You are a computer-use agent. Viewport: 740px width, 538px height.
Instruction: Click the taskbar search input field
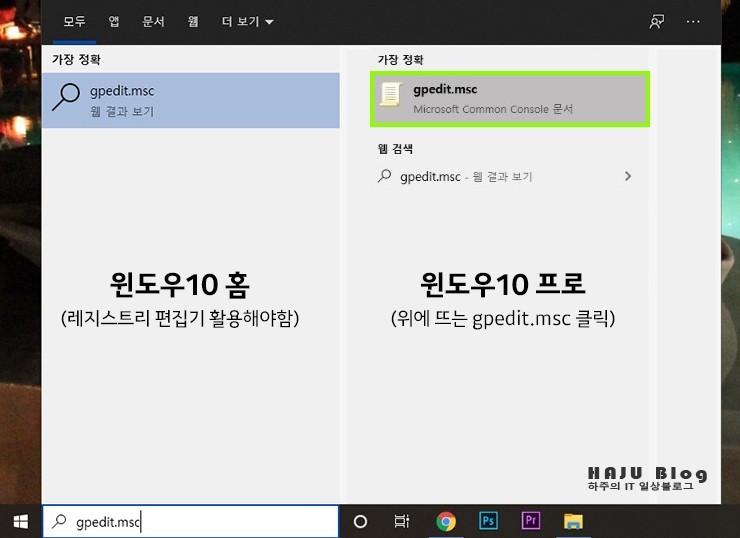[191, 521]
